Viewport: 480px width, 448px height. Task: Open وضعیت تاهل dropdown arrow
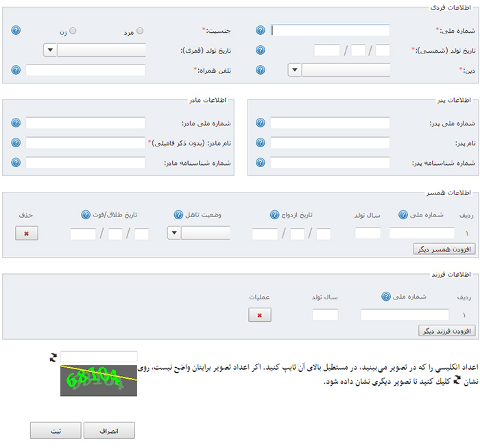point(174,233)
